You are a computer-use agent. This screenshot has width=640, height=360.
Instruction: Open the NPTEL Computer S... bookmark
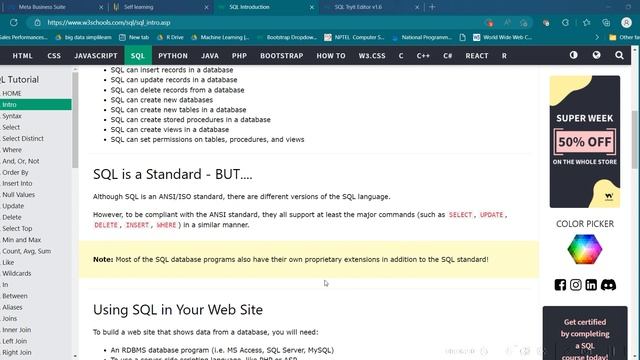pos(354,37)
